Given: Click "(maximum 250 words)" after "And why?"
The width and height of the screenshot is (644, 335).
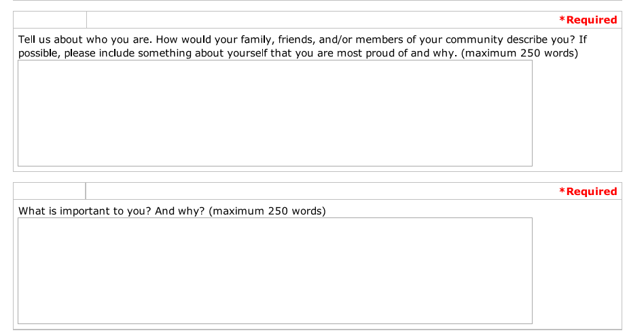Looking at the screenshot, I should tap(268, 211).
